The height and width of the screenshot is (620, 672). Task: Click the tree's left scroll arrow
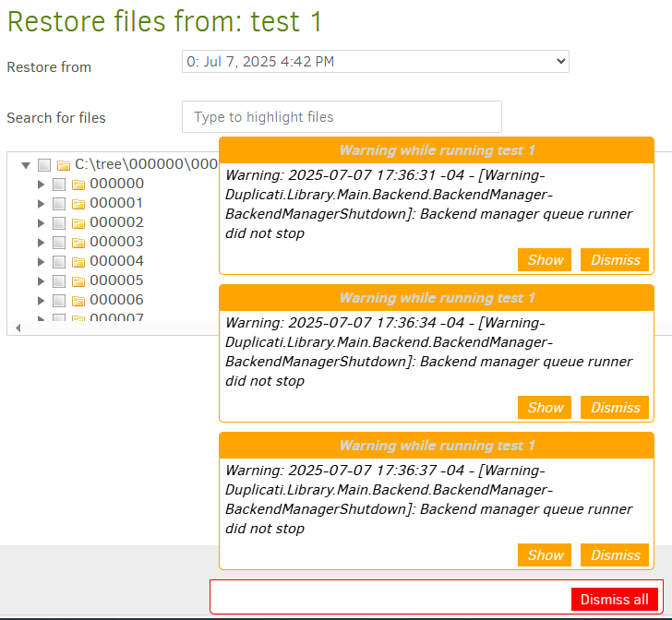[x=18, y=328]
